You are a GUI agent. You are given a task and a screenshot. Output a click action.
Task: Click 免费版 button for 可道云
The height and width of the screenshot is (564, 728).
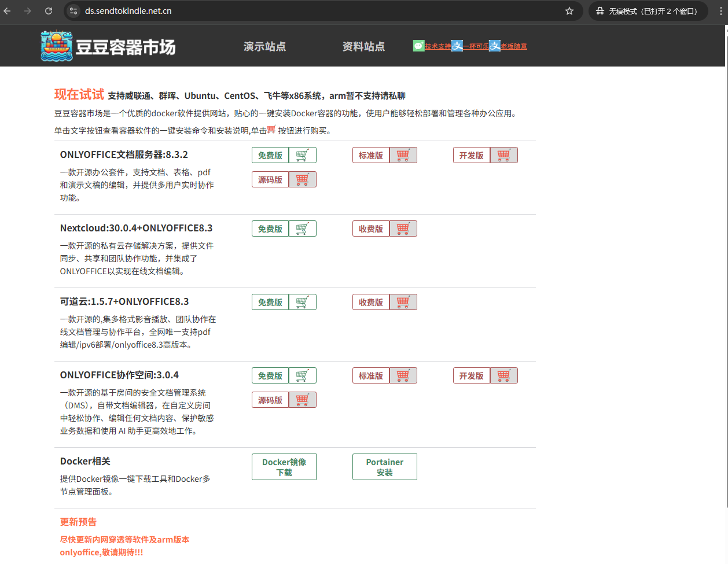click(x=270, y=302)
